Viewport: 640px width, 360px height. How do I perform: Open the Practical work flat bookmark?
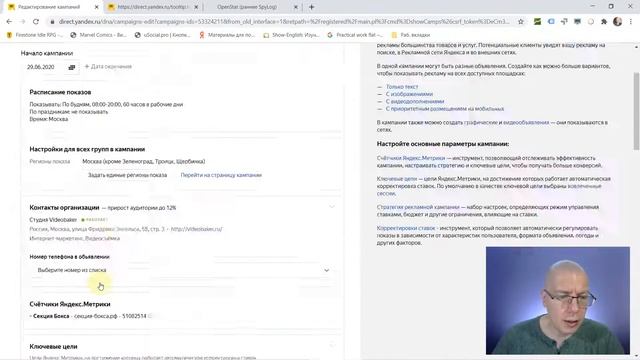(x=355, y=35)
